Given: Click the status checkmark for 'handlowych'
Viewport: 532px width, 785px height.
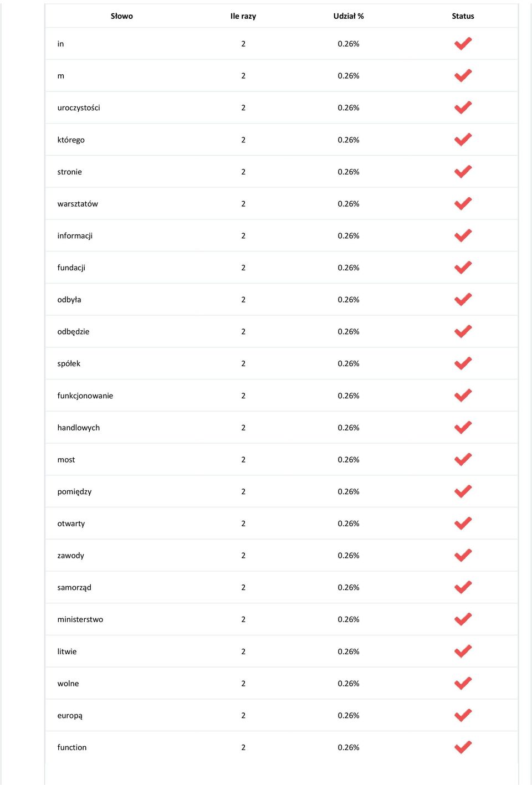Looking at the screenshot, I should click(463, 428).
